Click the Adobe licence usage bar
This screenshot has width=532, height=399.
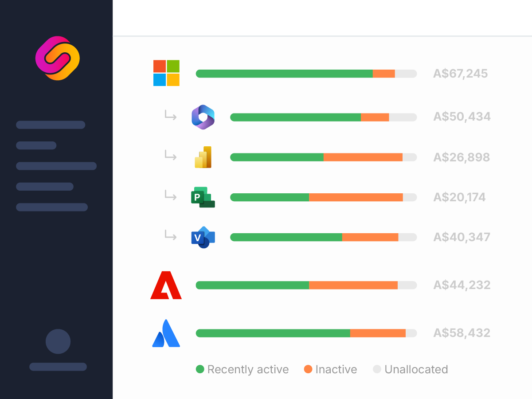pyautogui.click(x=306, y=285)
